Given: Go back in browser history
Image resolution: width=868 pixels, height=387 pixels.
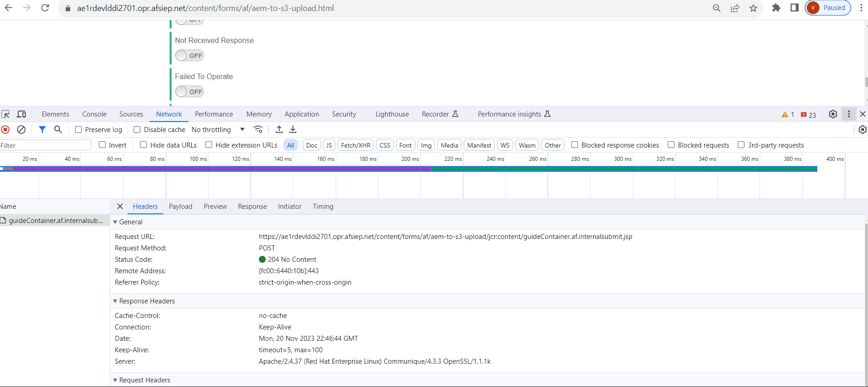Looking at the screenshot, I should coord(9,8).
